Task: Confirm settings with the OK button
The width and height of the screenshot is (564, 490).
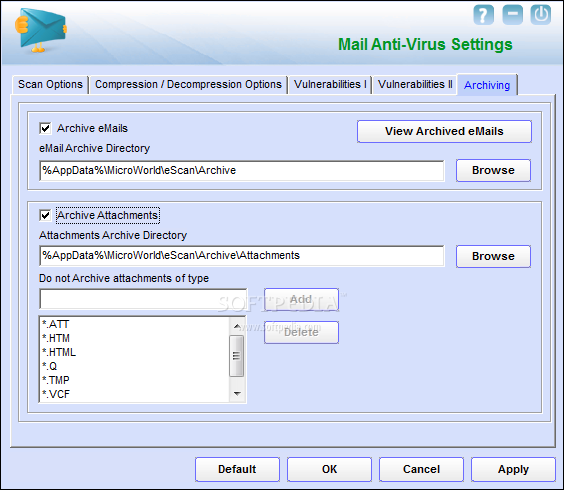Action: tap(329, 469)
